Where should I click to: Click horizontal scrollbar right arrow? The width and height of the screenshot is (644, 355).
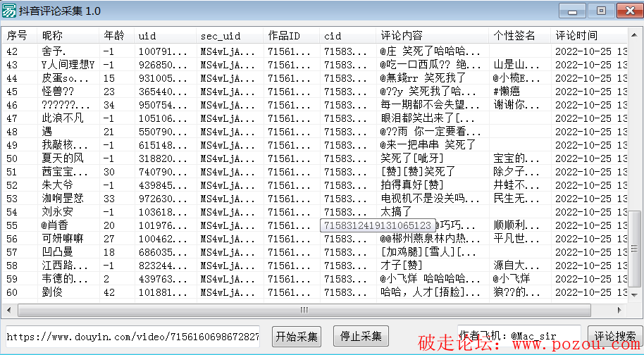[620, 310]
